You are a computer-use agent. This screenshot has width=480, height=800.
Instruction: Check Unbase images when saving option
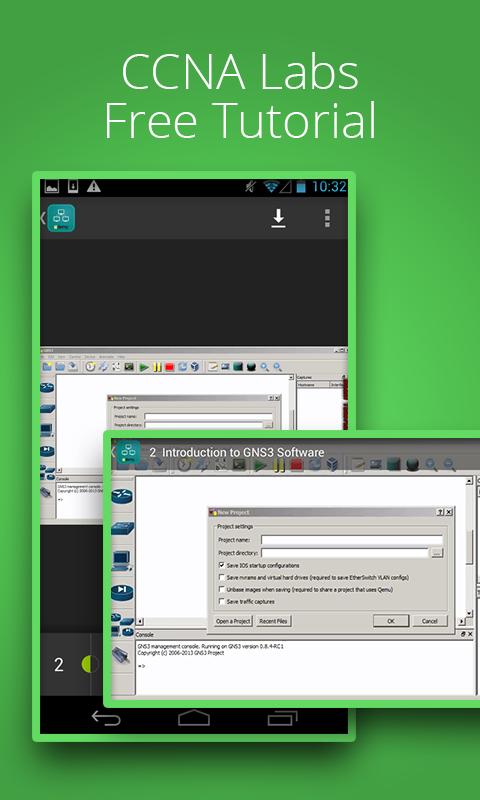click(221, 589)
